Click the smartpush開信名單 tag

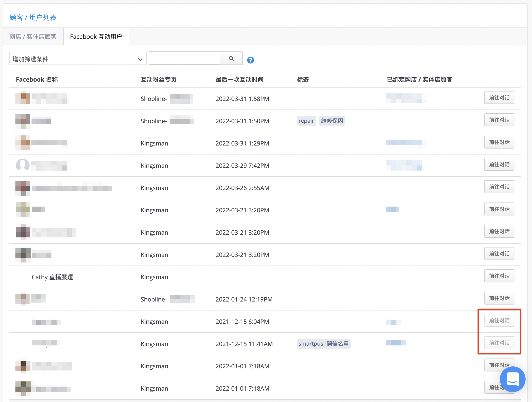point(323,343)
